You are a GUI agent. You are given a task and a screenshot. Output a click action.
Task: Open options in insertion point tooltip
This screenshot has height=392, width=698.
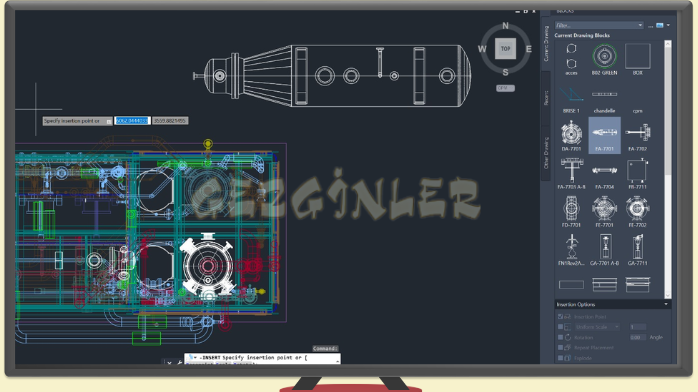[x=109, y=121]
